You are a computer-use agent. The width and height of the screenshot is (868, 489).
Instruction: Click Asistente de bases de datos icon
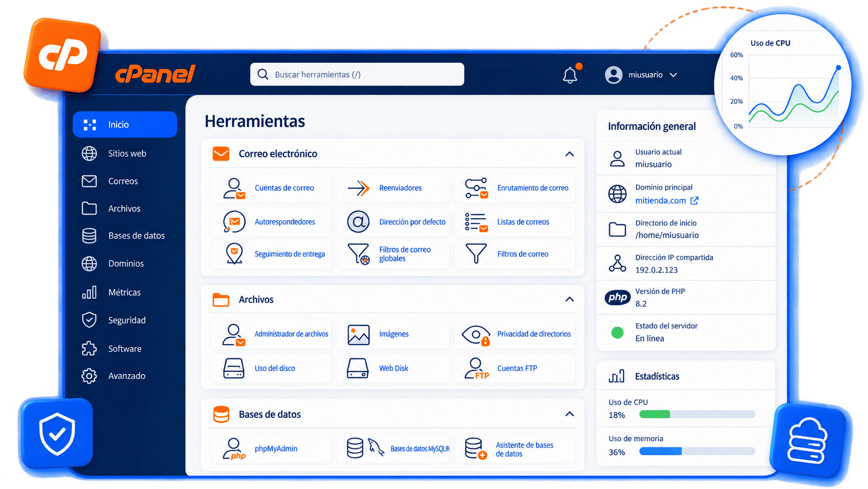476,448
